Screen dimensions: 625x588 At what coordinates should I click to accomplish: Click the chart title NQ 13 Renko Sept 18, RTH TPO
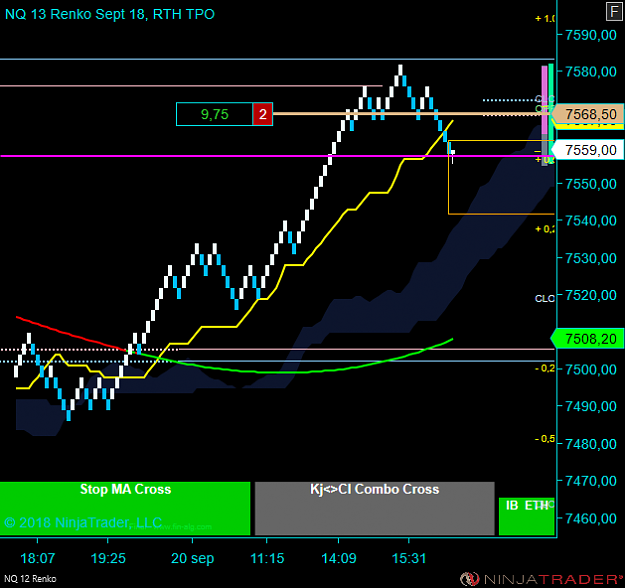[x=110, y=14]
